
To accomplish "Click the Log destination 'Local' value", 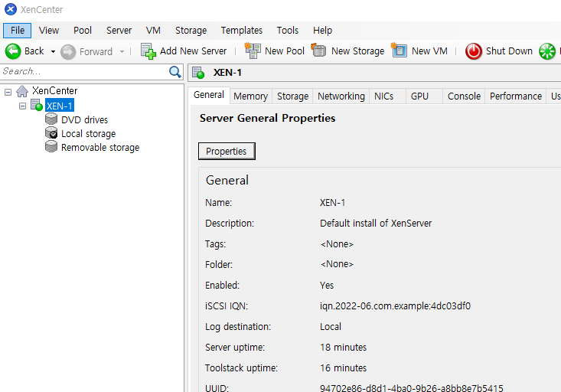I will tap(330, 327).
